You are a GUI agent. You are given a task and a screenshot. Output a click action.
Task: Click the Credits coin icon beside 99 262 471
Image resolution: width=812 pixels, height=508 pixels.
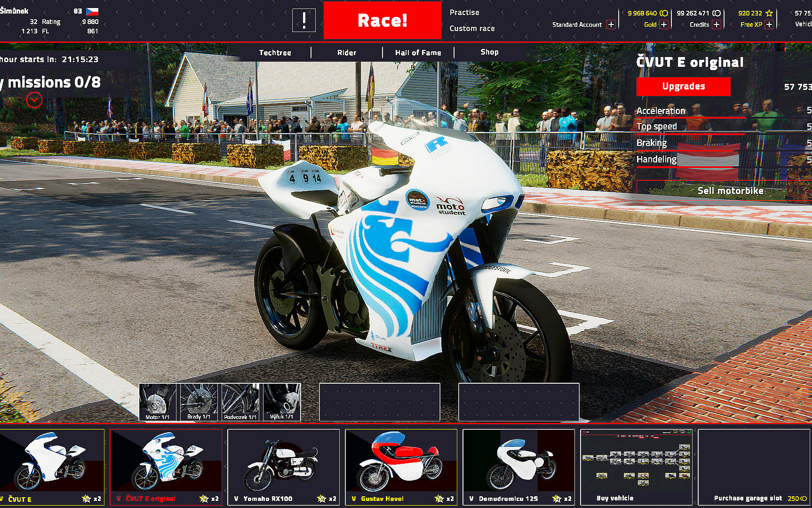tap(716, 13)
